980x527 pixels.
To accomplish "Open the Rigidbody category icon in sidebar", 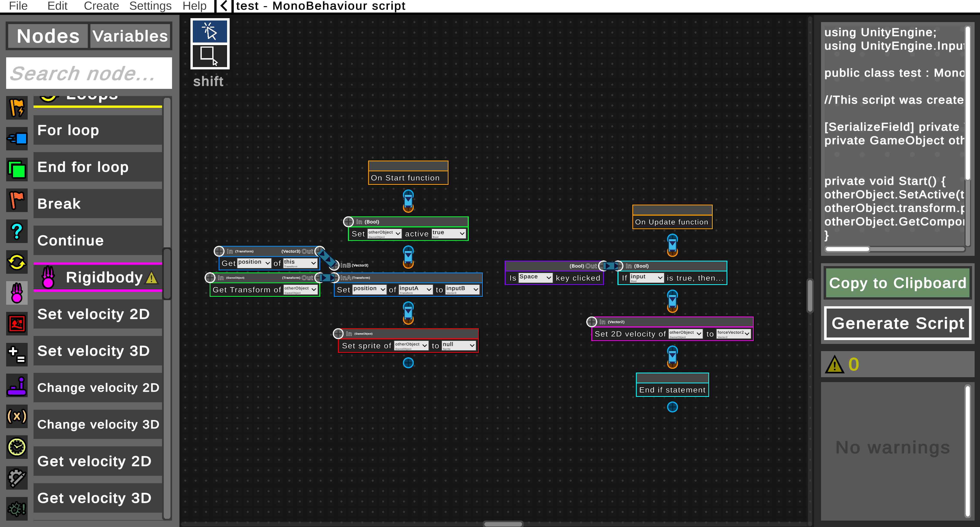I will [17, 293].
